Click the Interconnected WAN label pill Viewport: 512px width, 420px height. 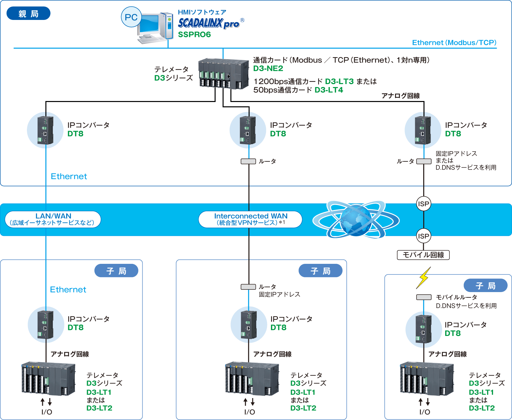[x=250, y=219]
